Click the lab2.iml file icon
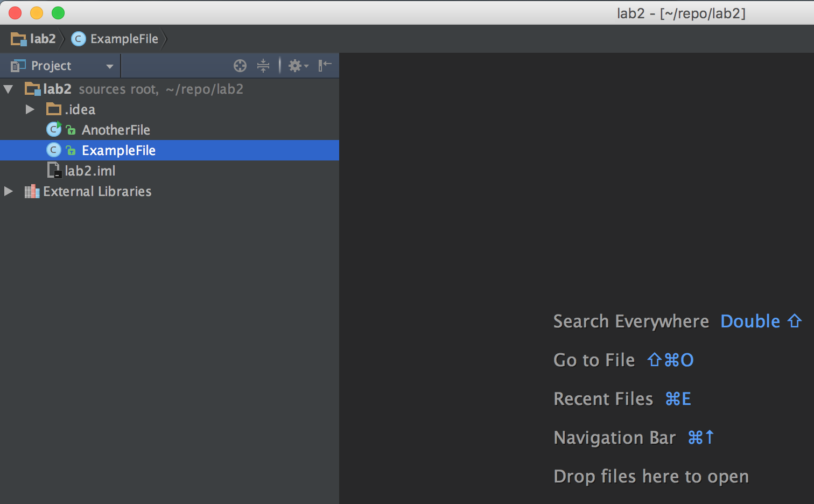Screen dimensions: 814x504 54,171
